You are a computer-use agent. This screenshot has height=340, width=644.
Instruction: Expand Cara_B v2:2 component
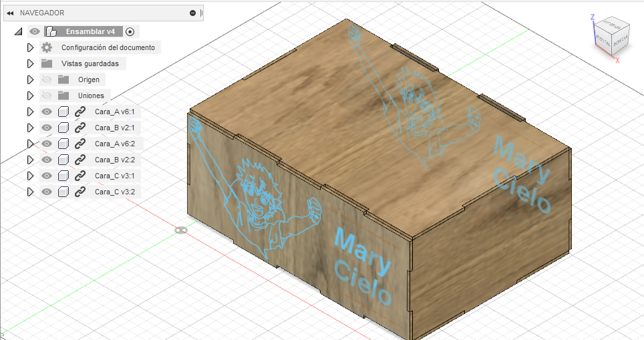tap(30, 160)
